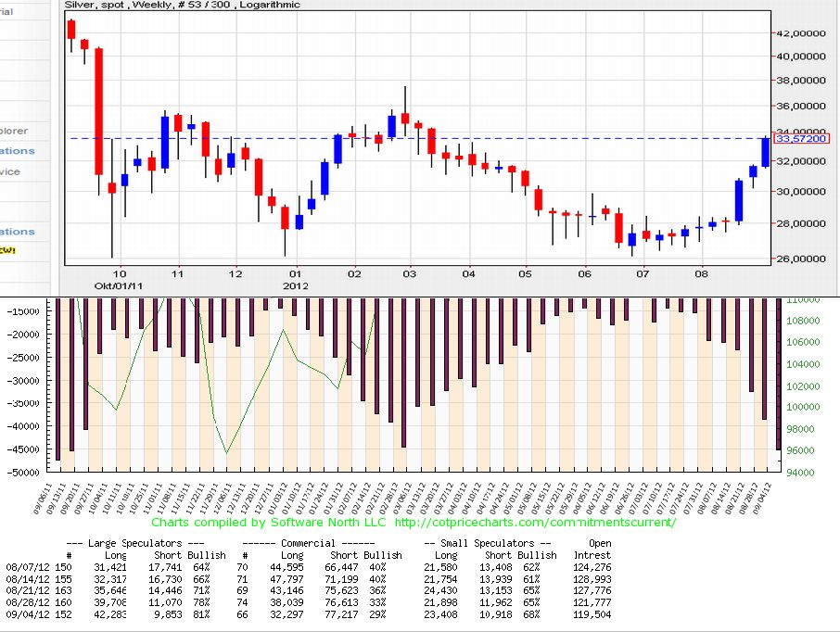The image size is (840, 632).
Task: Click the 106000 label on the lower right axis
Action: point(803,342)
